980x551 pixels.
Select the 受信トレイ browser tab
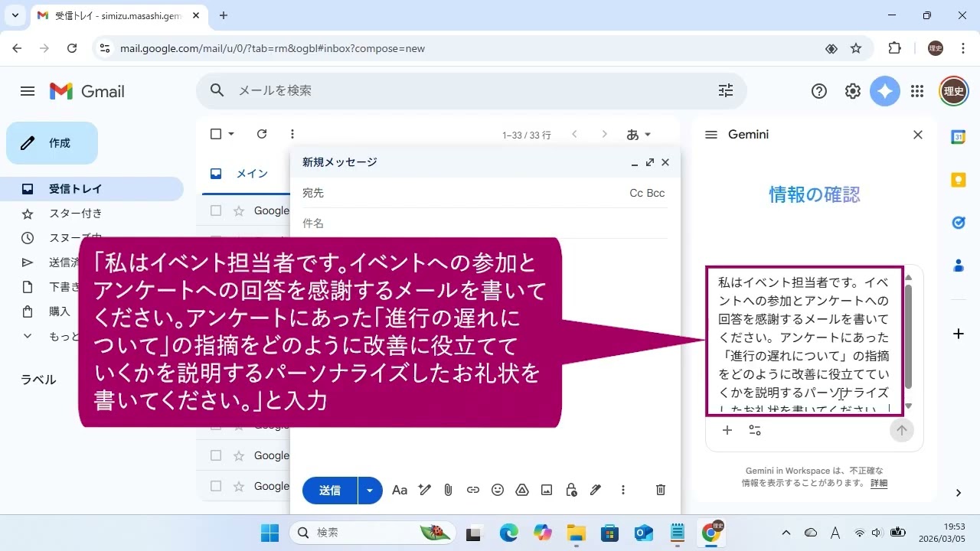pyautogui.click(x=118, y=15)
